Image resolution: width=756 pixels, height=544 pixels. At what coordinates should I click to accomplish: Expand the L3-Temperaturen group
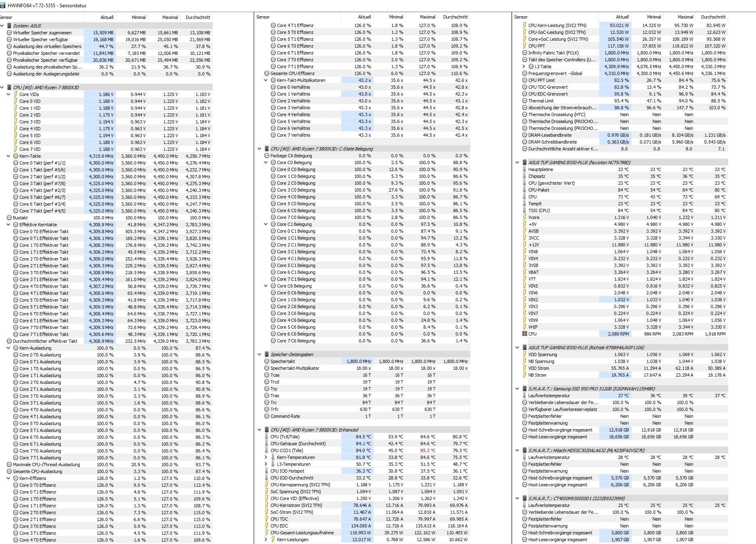266,464
